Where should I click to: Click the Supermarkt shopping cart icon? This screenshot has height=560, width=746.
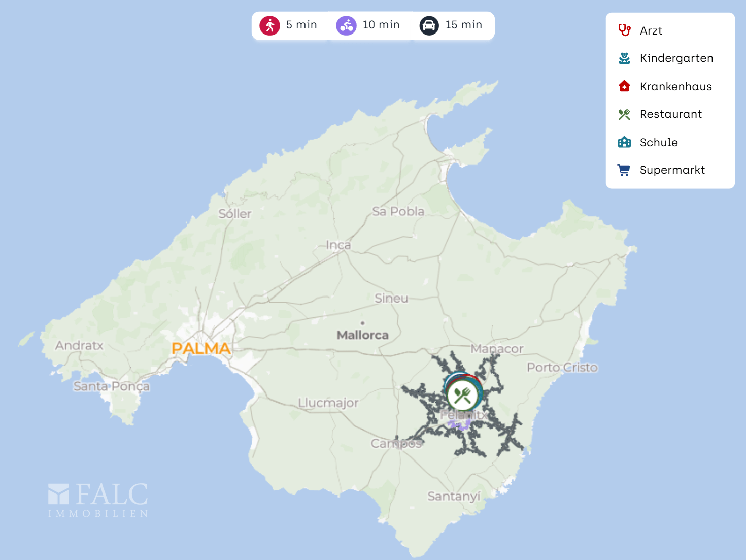[624, 170]
